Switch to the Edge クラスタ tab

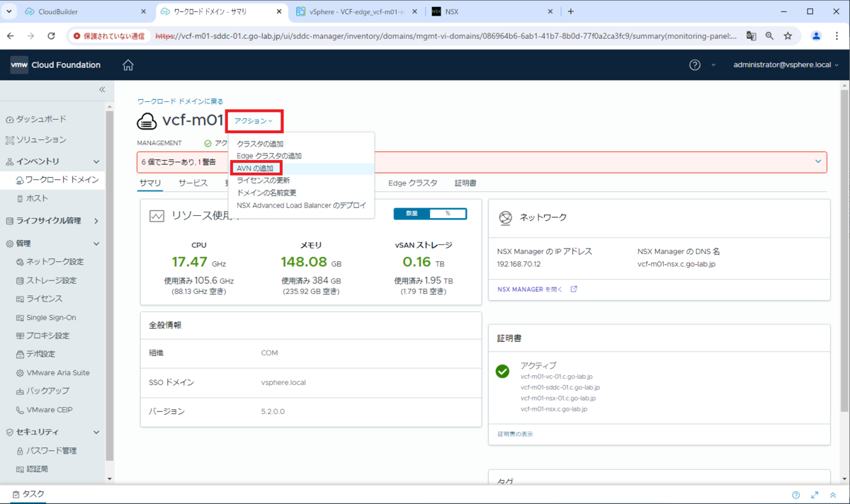coord(413,183)
